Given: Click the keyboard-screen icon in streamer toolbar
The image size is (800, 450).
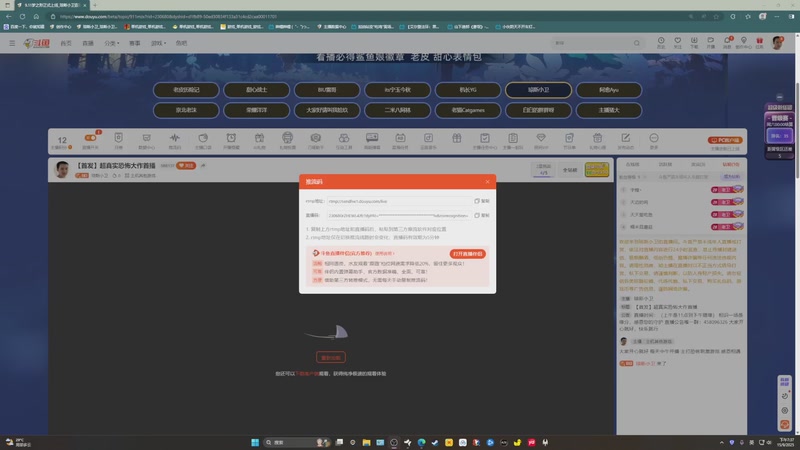Looking at the screenshot, I should [x=372, y=138].
